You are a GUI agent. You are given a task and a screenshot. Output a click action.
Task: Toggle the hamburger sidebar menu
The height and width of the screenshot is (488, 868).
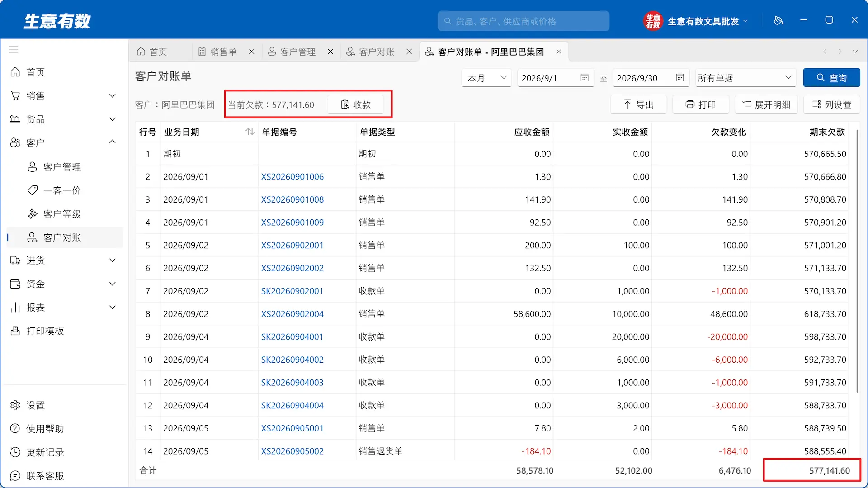[x=14, y=50]
